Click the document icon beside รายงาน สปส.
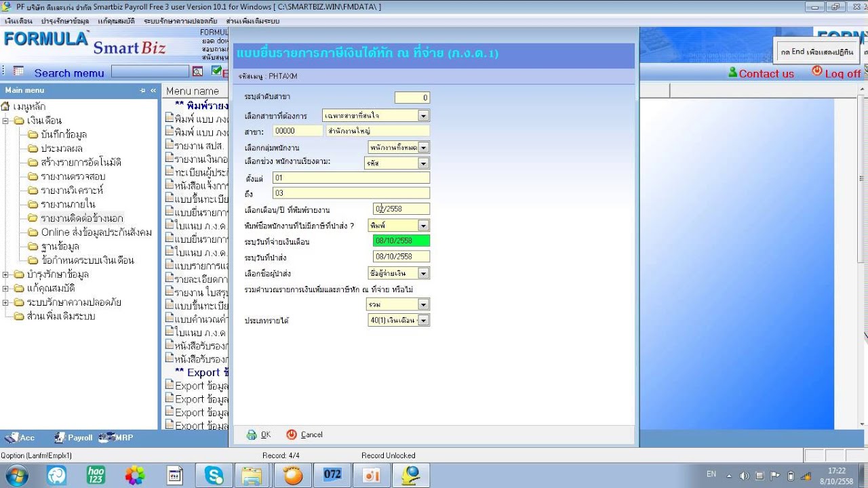This screenshot has width=868, height=488. point(170,144)
